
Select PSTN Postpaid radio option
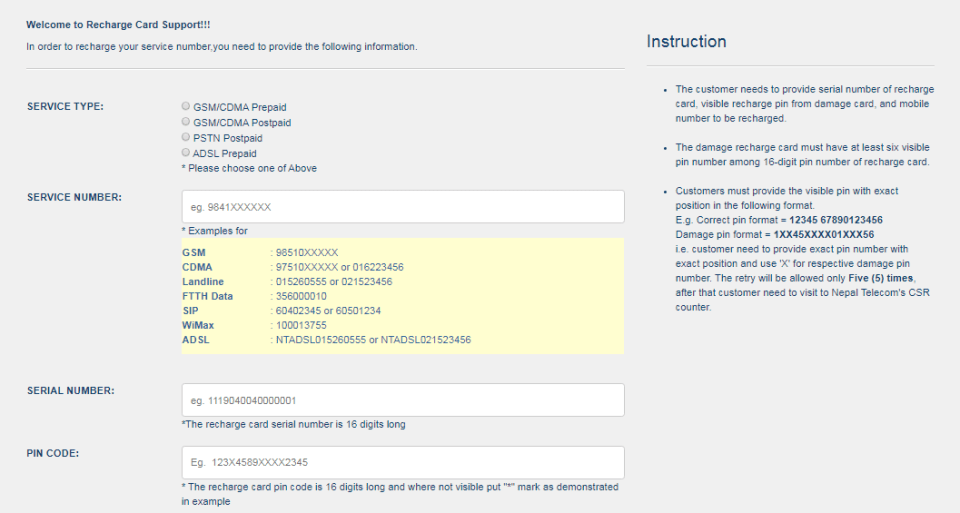point(186,137)
